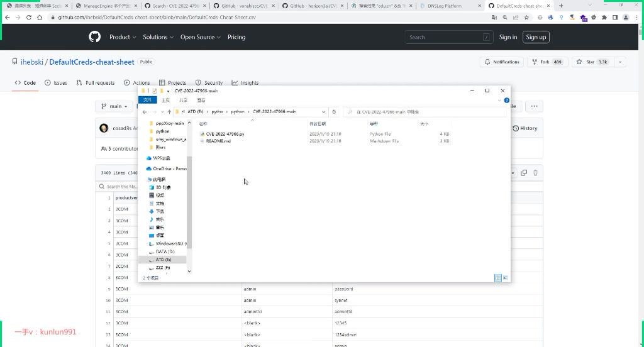Click the delete file trash icon on GitHub
Screen dimensions: 644x347
[x=535, y=173]
